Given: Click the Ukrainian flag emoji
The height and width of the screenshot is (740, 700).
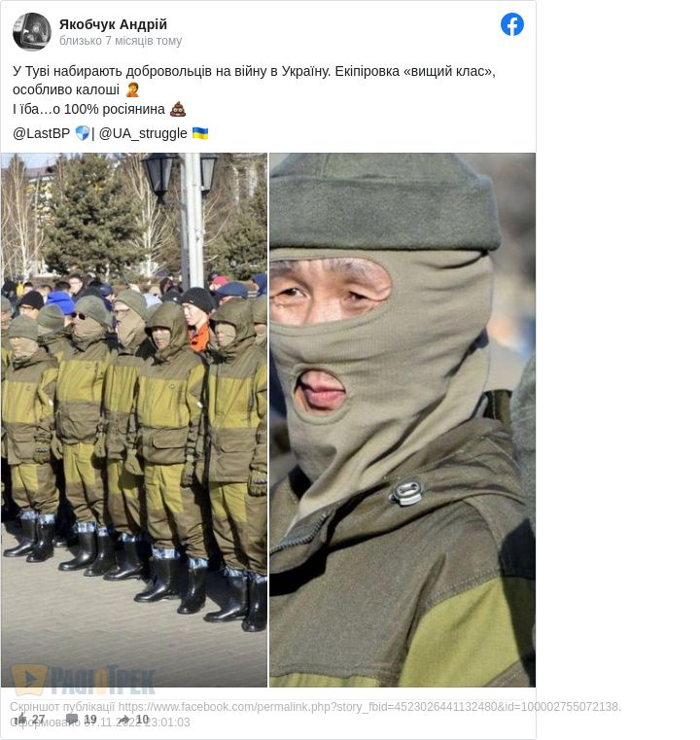Looking at the screenshot, I should [200, 133].
